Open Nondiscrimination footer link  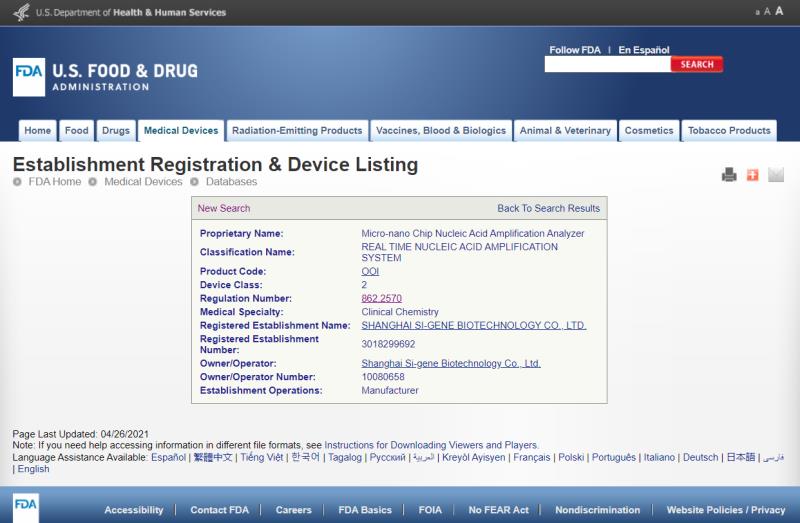597,510
